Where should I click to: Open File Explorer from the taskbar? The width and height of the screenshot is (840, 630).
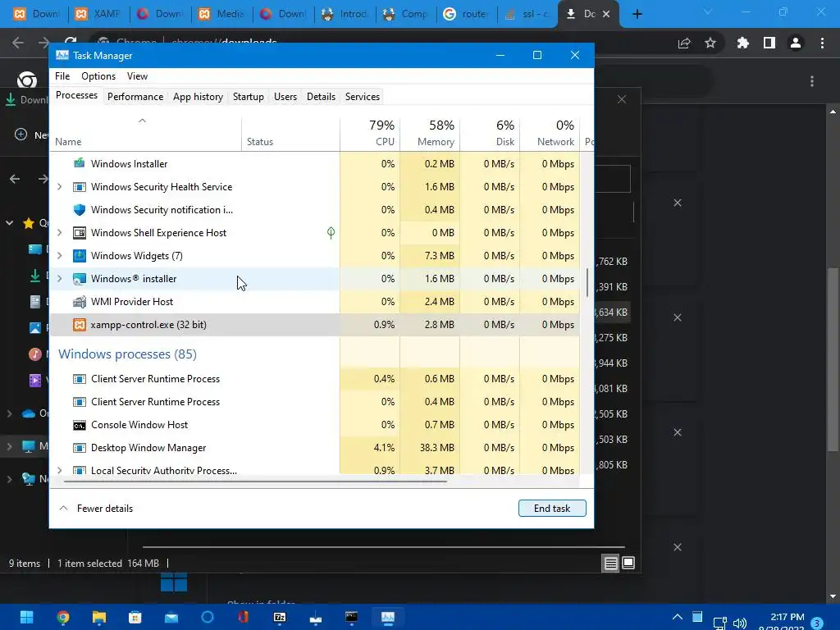[99, 617]
